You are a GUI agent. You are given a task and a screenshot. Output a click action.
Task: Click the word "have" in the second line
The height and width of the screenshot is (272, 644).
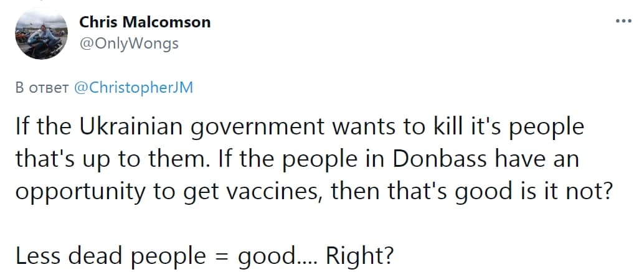click(x=522, y=159)
